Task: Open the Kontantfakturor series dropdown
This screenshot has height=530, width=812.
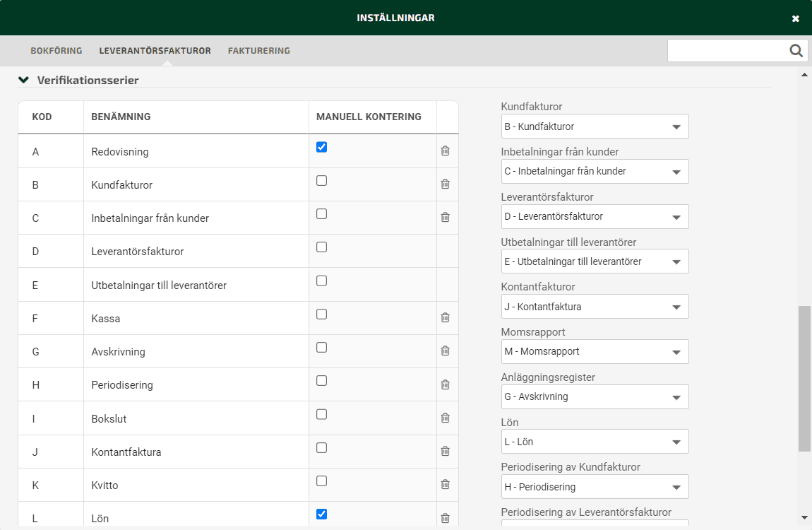Action: coord(595,307)
